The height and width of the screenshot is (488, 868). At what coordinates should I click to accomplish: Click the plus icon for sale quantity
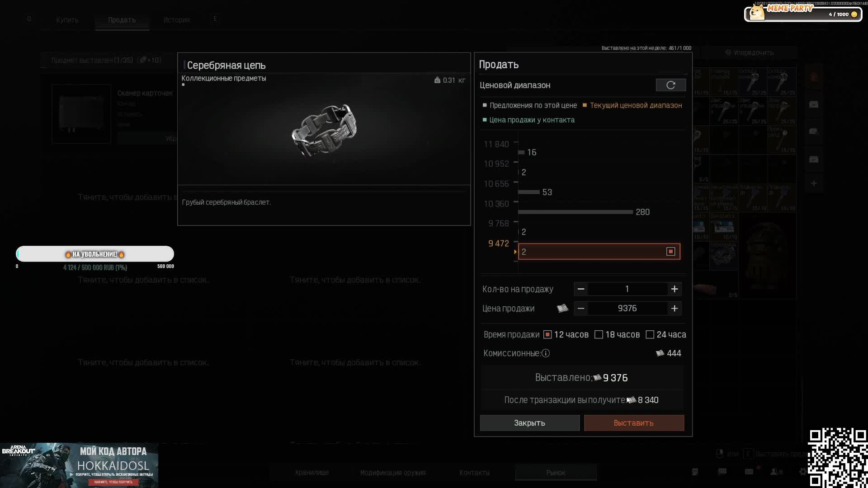(674, 289)
